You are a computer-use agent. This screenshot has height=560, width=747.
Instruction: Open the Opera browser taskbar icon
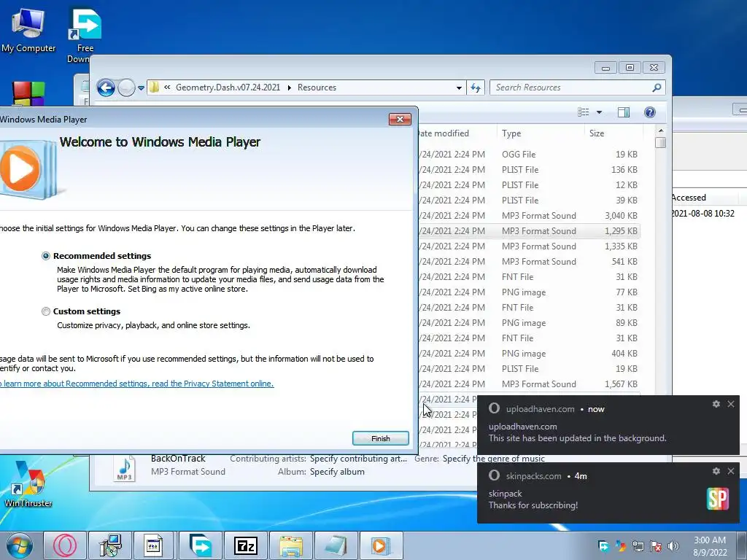tap(65, 545)
